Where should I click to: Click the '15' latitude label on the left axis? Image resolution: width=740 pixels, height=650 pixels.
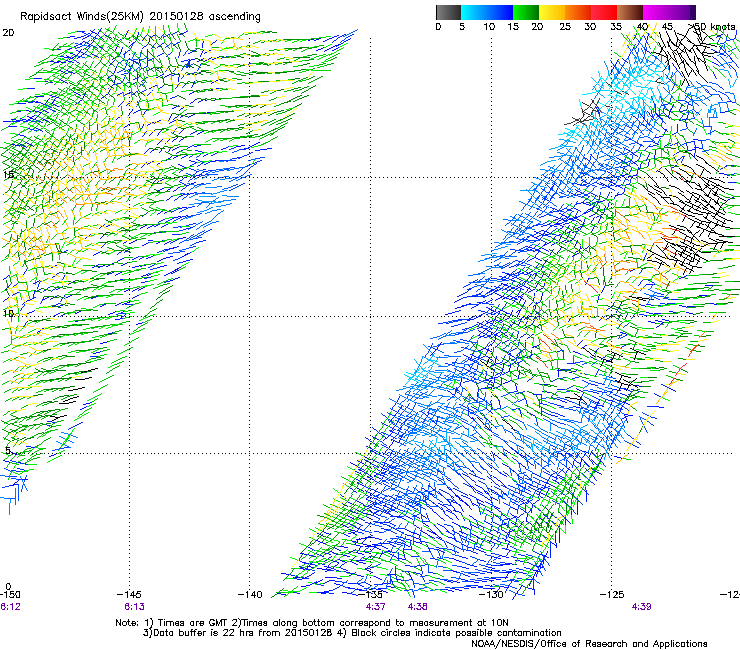point(8,175)
